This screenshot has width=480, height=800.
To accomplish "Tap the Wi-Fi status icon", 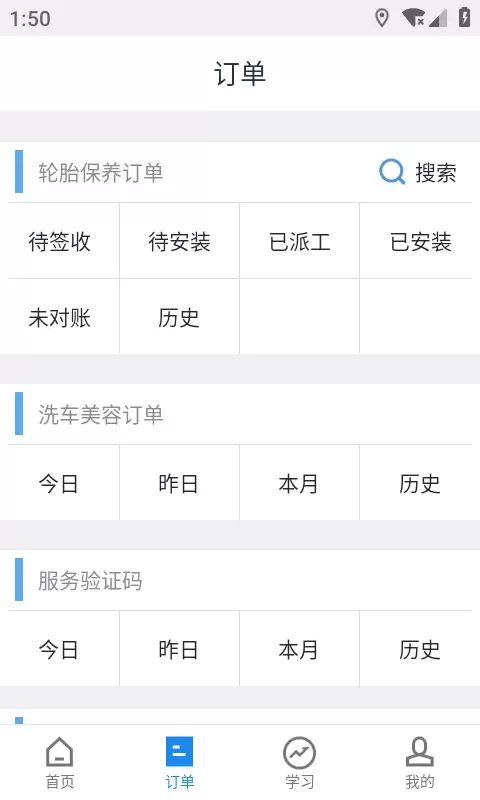I will [x=413, y=17].
